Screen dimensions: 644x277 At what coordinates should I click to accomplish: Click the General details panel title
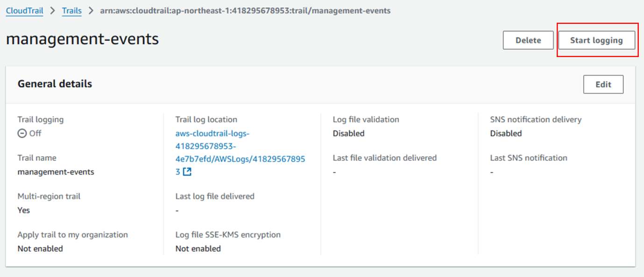[55, 84]
